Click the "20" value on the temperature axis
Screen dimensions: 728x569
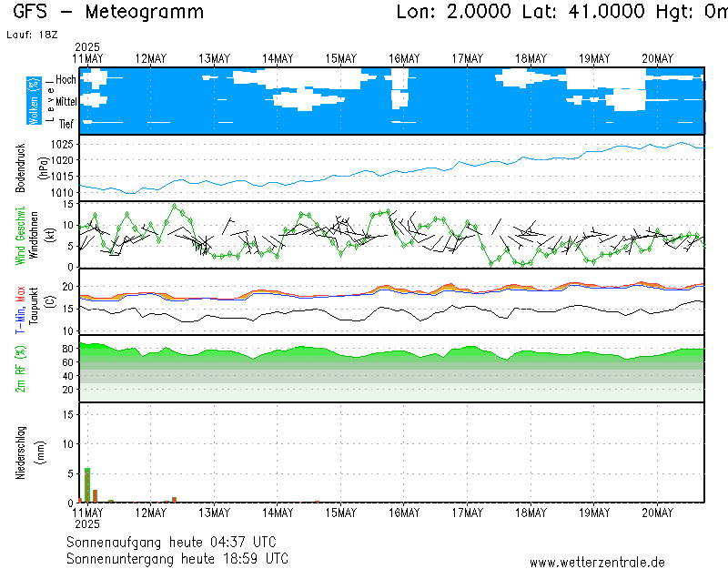[68, 287]
